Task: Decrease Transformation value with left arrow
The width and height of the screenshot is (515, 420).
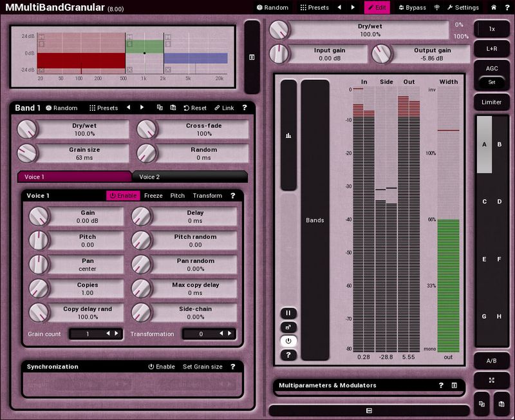Action: tap(221, 334)
